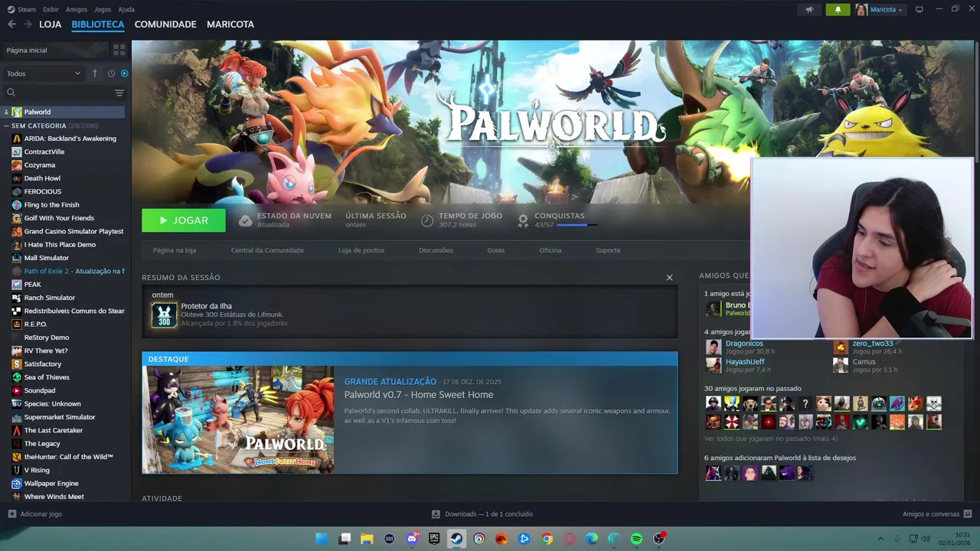980x551 pixels.
Task: Open friend Camus's profile
Action: [x=864, y=362]
